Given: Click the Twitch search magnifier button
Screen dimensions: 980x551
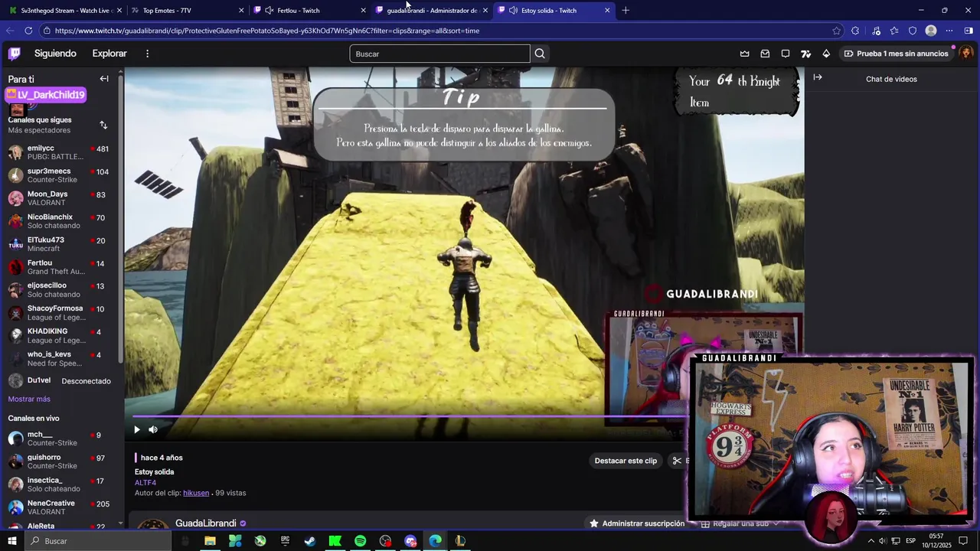Looking at the screenshot, I should (x=540, y=54).
